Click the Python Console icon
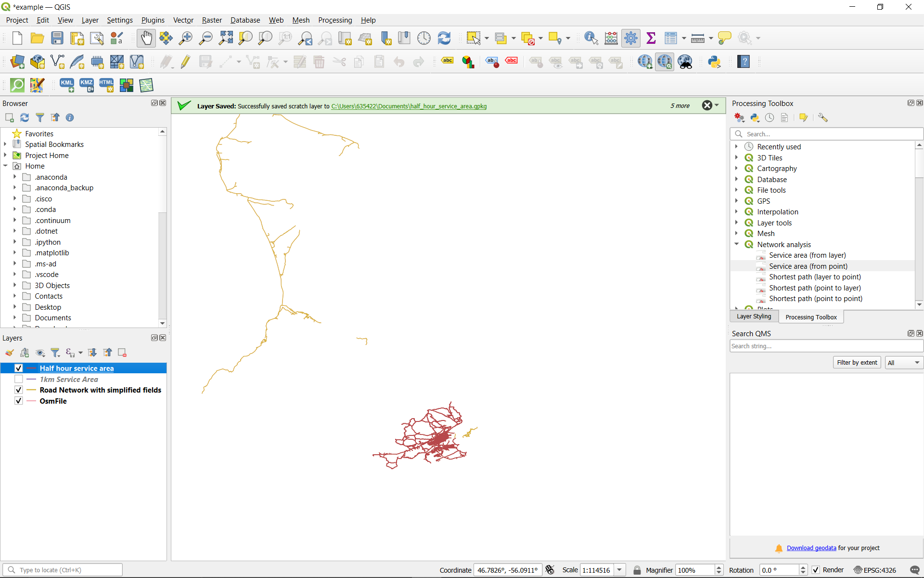Image resolution: width=924 pixels, height=578 pixels. click(715, 61)
